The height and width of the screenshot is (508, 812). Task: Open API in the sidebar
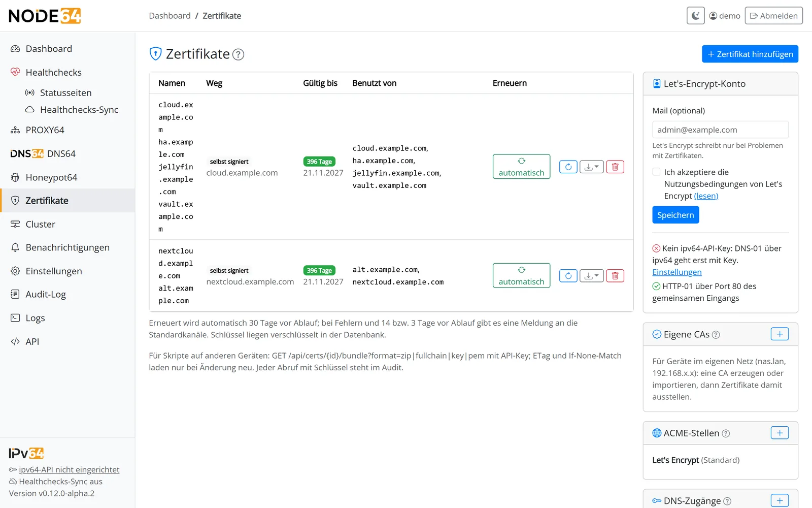click(67, 342)
